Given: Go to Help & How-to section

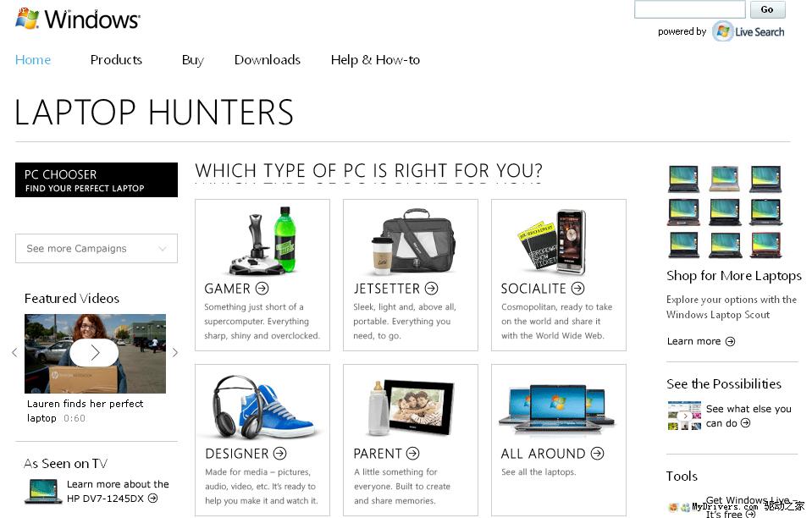Looking at the screenshot, I should 375,60.
